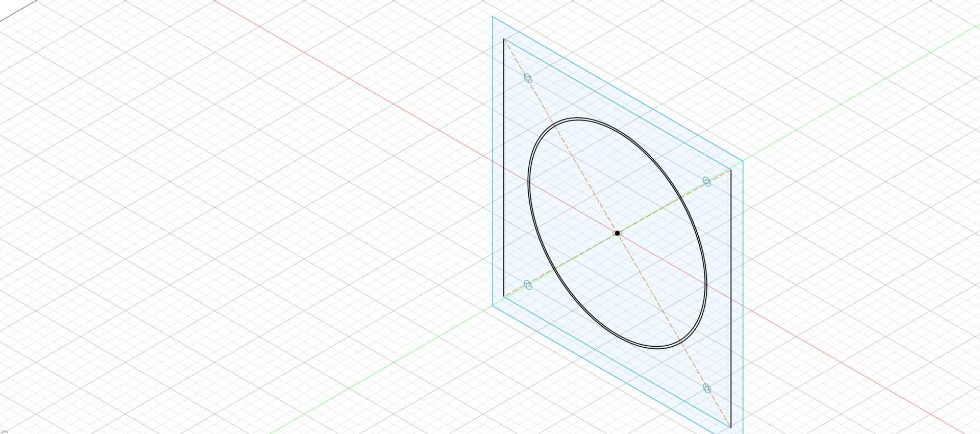This screenshot has width=980, height=434.
Task: Select the blue sketch plane's left border
Action: (x=493, y=153)
